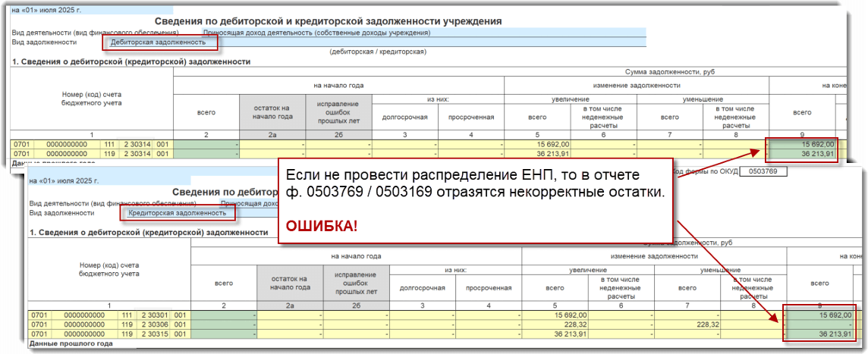Viewport: 868px width, 354px height.
Task: Click 'Вид задолженности' label in debtor report
Action: click(44, 42)
